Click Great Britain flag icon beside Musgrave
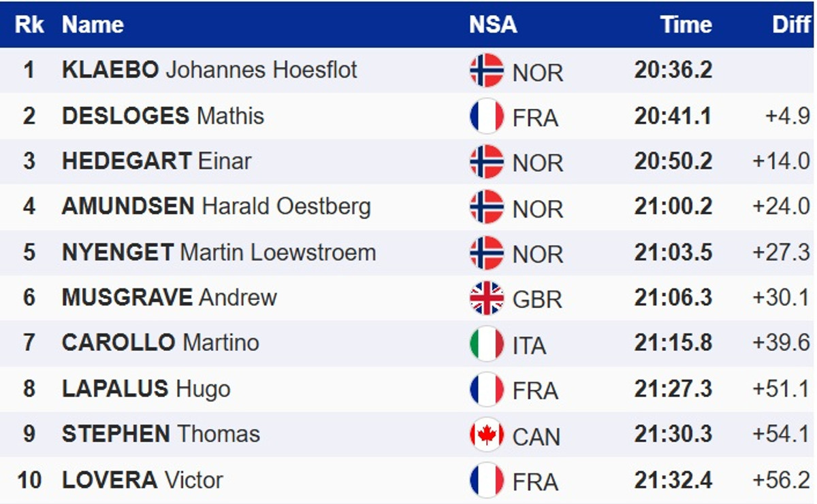This screenshot has width=817, height=504. 486,299
